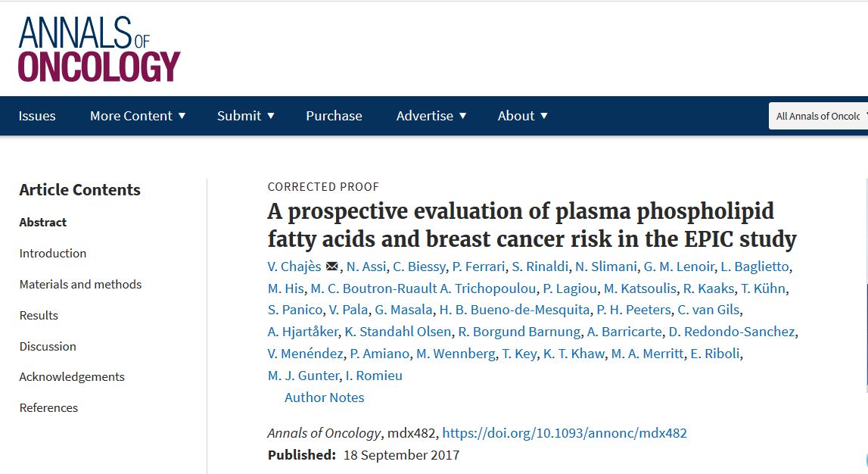This screenshot has width=868, height=474.
Task: Click author N. Assi's name
Action: click(366, 267)
